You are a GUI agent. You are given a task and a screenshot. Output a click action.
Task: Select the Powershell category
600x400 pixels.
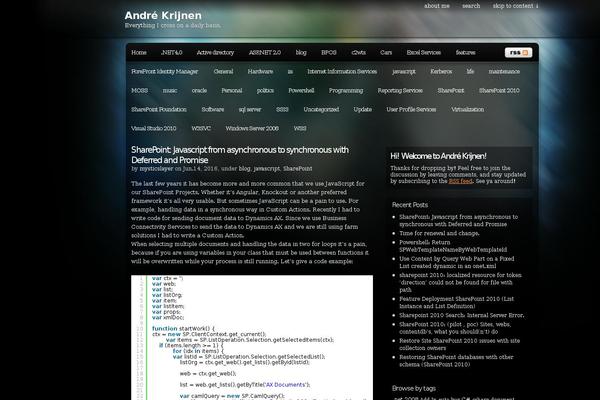[301, 90]
